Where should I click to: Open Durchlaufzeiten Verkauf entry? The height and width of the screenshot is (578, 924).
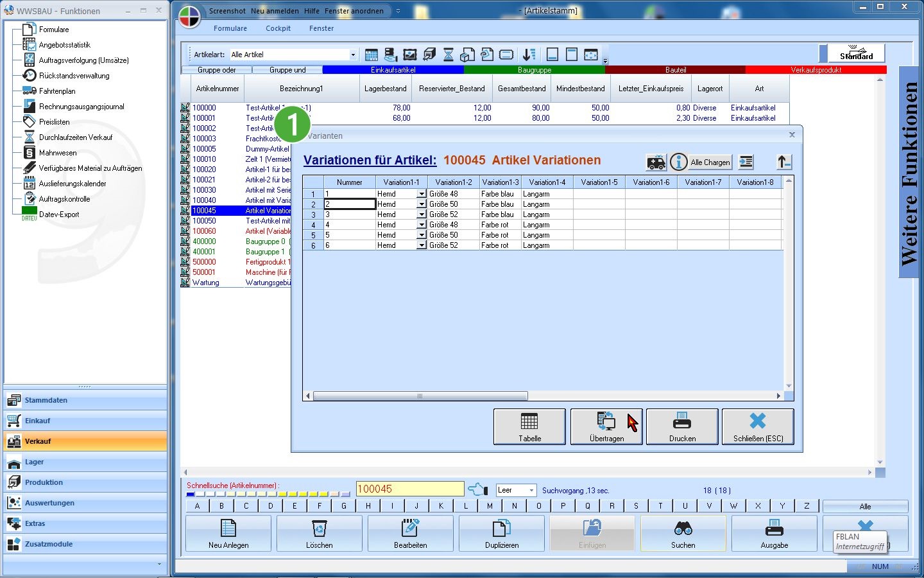tap(76, 137)
